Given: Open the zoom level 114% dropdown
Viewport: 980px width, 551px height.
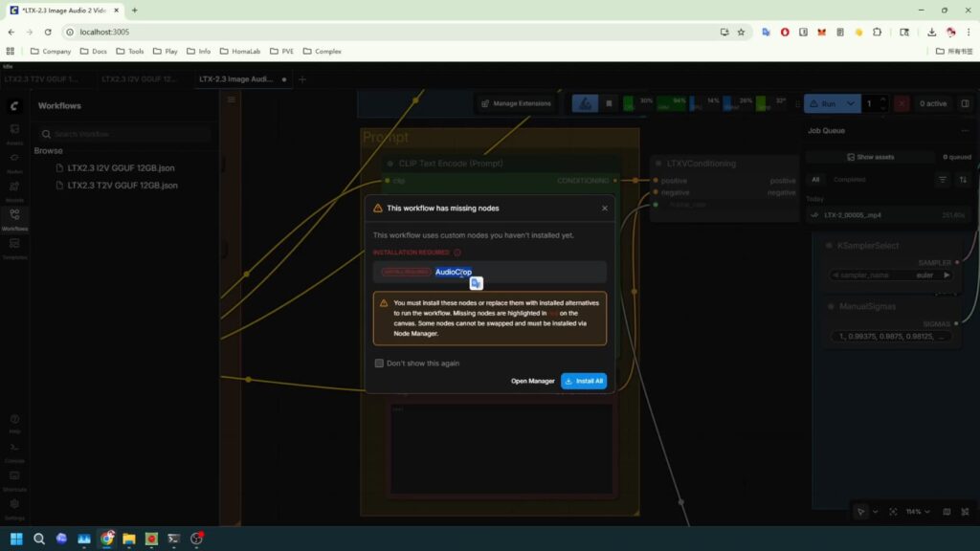Looking at the screenshot, I should 917,512.
